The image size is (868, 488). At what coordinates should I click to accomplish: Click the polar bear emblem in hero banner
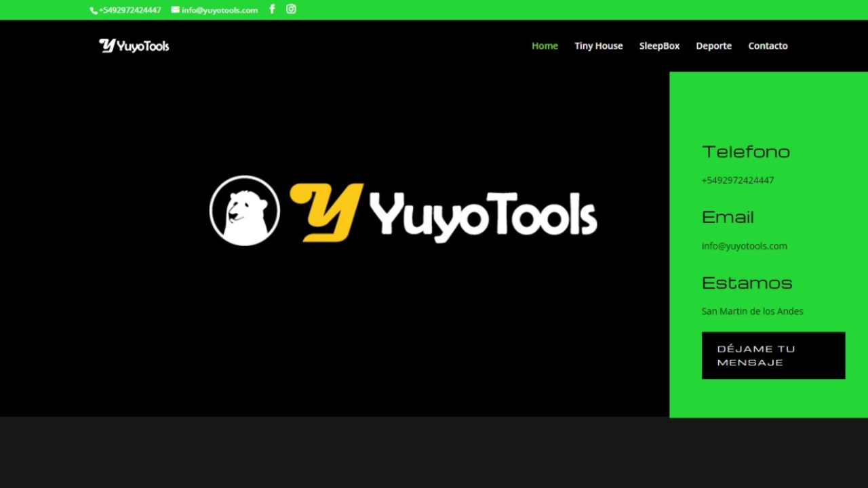point(245,210)
